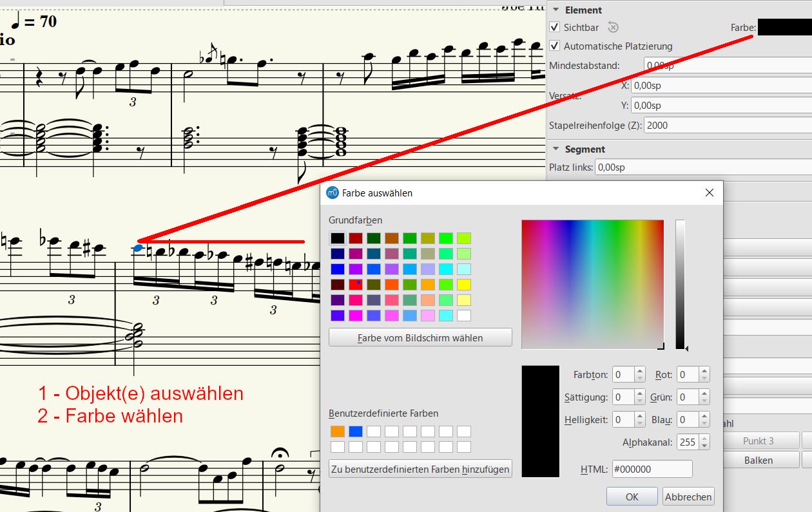Click the selected blue note in the score
This screenshot has width=812, height=512.
coord(137,247)
